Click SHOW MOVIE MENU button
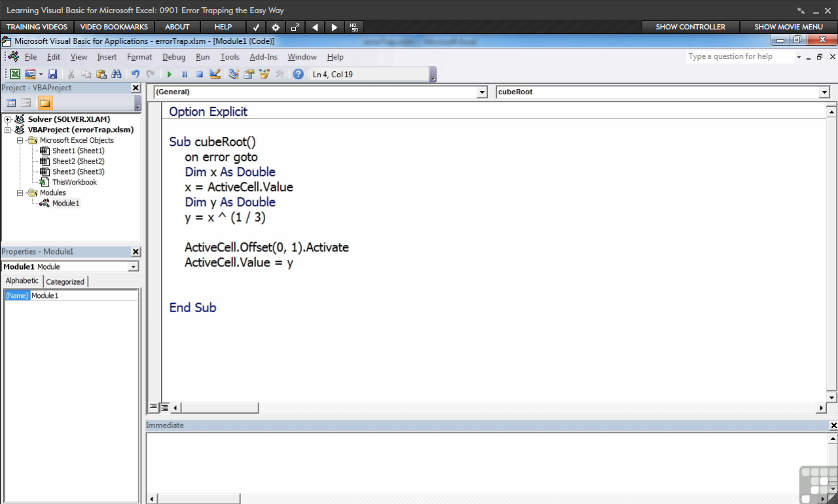 pos(788,27)
